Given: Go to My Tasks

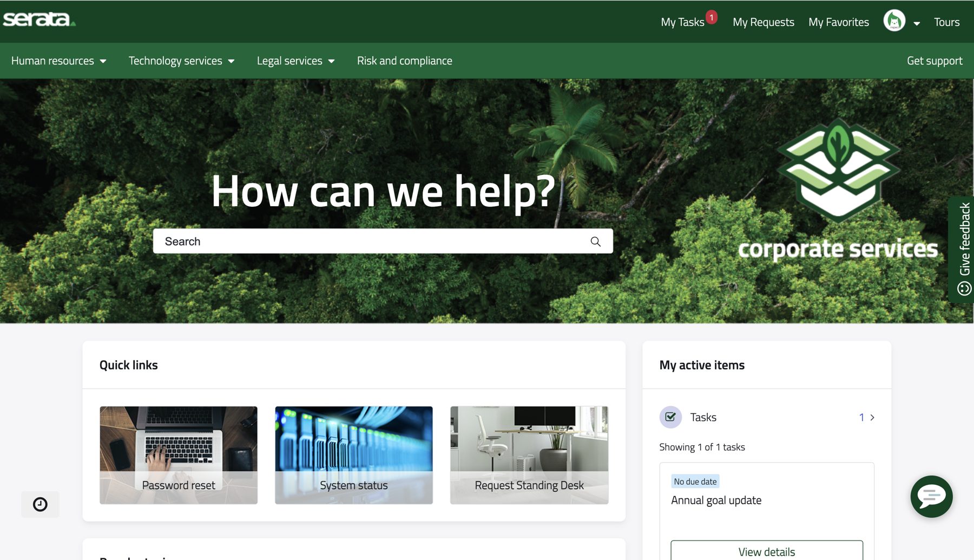Looking at the screenshot, I should tap(682, 22).
